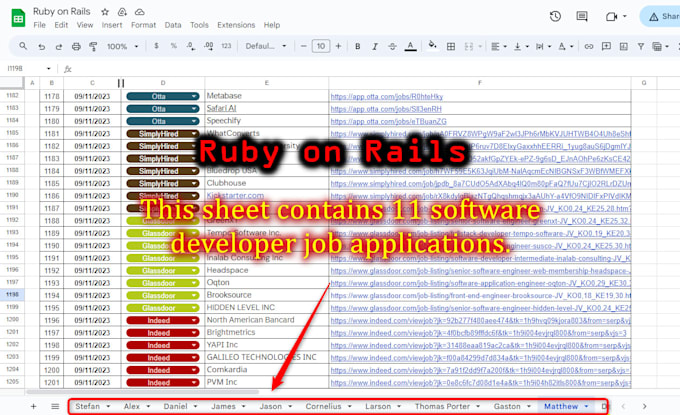Open text color picker
Screen dimensions: 680x415
click(x=410, y=46)
